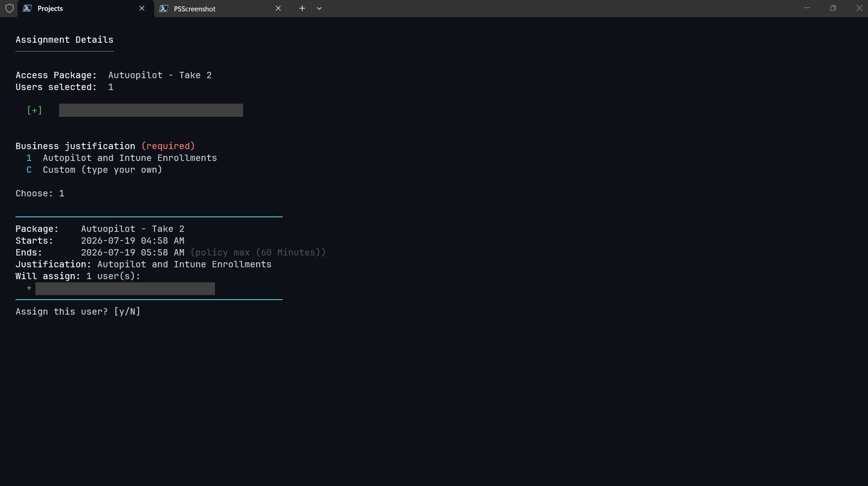This screenshot has width=868, height=486.
Task: Close the terminal window
Action: coord(859,8)
